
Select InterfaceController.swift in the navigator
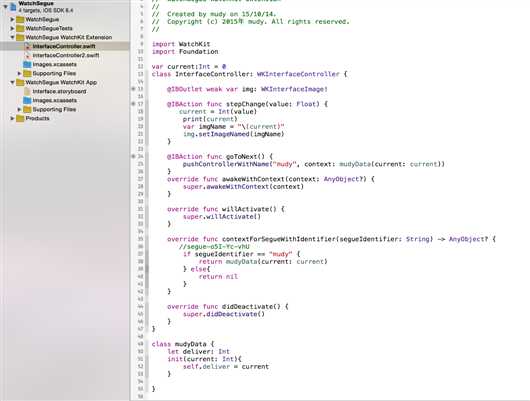(64, 46)
